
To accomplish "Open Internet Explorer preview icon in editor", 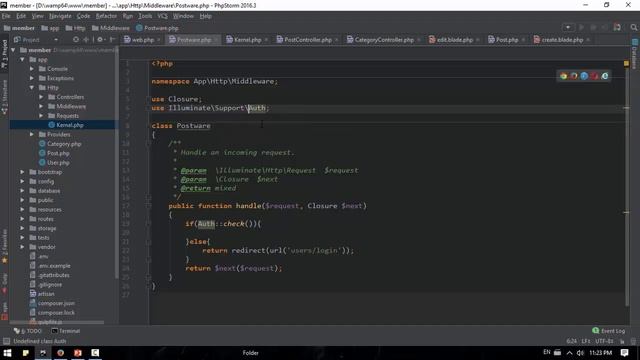I will pos(605,76).
